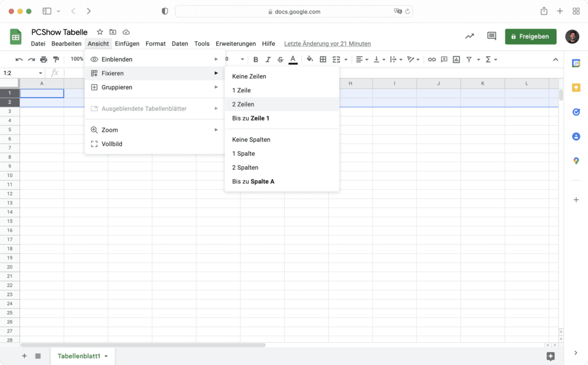Viewport: 588px width, 365px height.
Task: Click the cloud save status icon
Action: [126, 32]
